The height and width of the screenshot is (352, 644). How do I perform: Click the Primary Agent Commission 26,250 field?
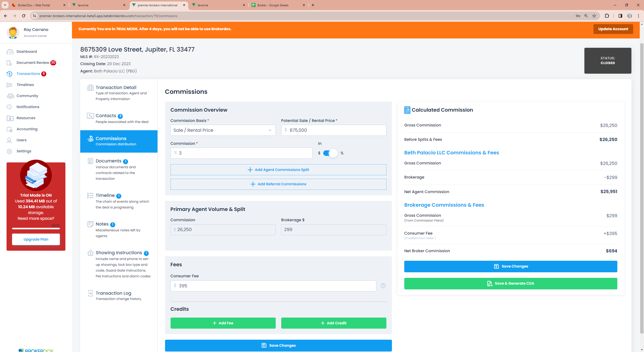tap(223, 230)
